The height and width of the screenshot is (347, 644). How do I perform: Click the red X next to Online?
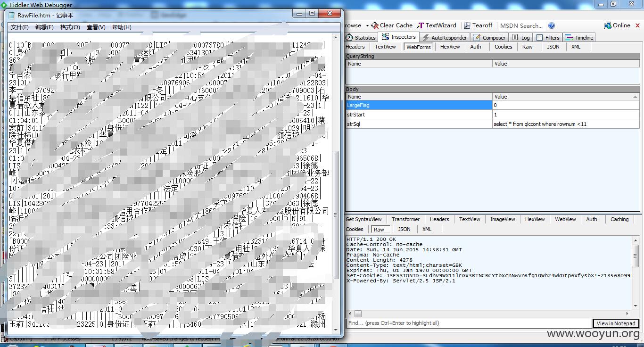tap(638, 25)
